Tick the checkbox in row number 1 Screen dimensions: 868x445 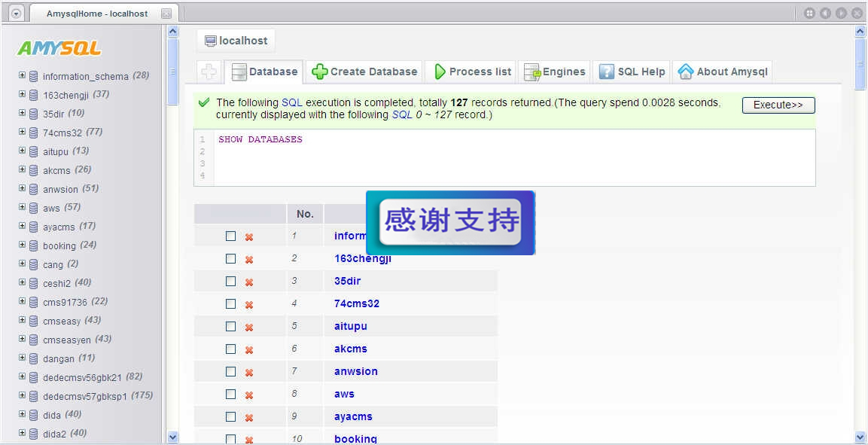coord(231,236)
